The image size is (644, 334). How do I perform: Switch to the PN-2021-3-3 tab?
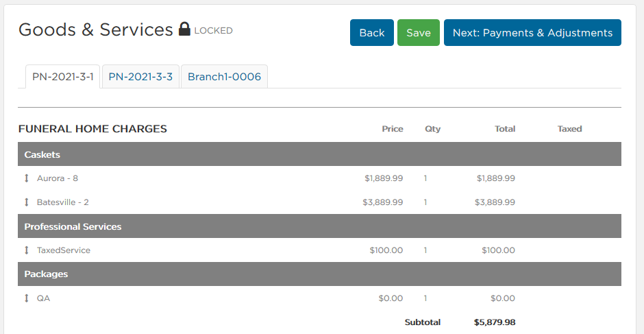tap(140, 77)
